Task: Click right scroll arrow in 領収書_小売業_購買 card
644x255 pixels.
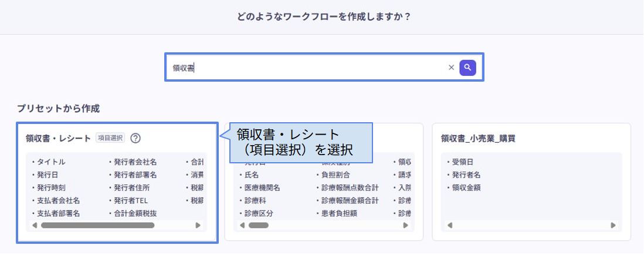Action: [x=613, y=225]
